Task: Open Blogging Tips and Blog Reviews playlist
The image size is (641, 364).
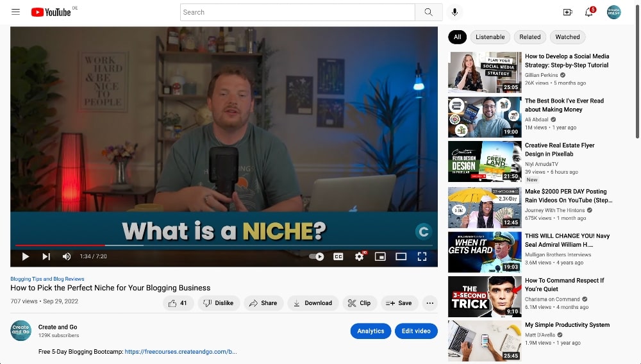Action: [x=47, y=279]
